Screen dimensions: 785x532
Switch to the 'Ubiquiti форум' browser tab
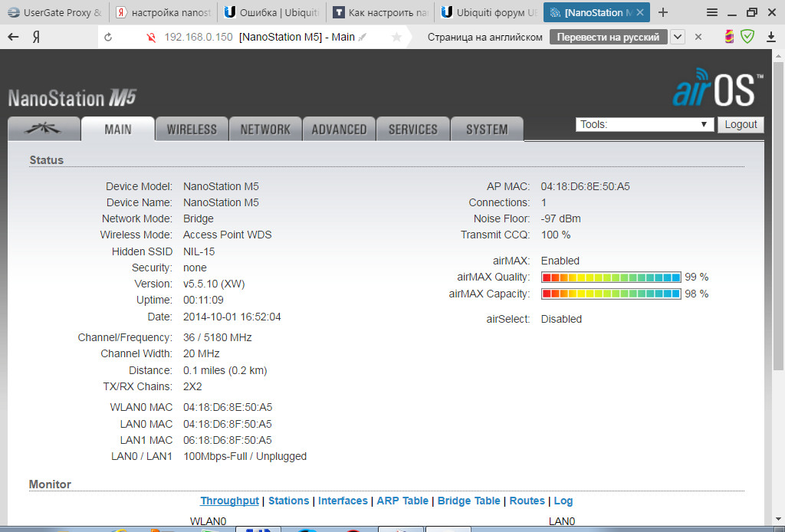[490, 12]
